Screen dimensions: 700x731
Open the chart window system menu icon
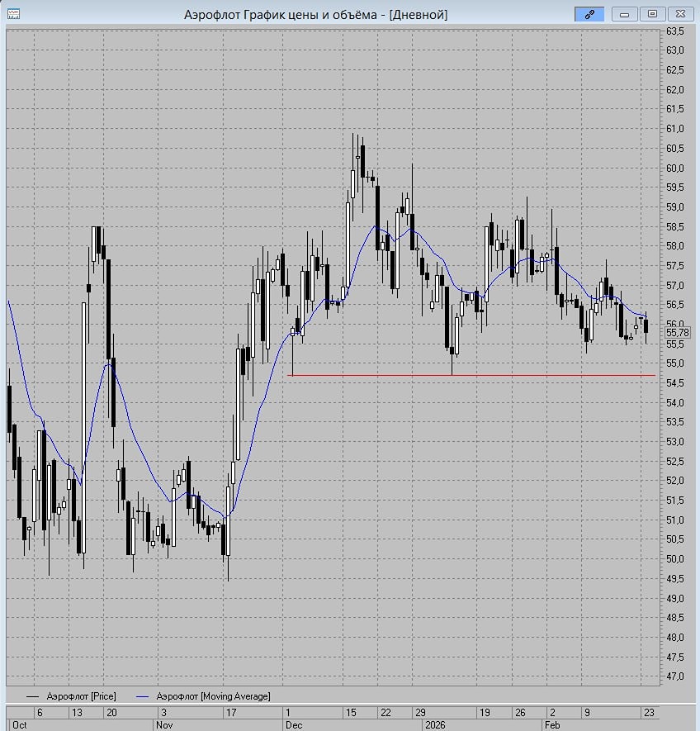(13, 14)
